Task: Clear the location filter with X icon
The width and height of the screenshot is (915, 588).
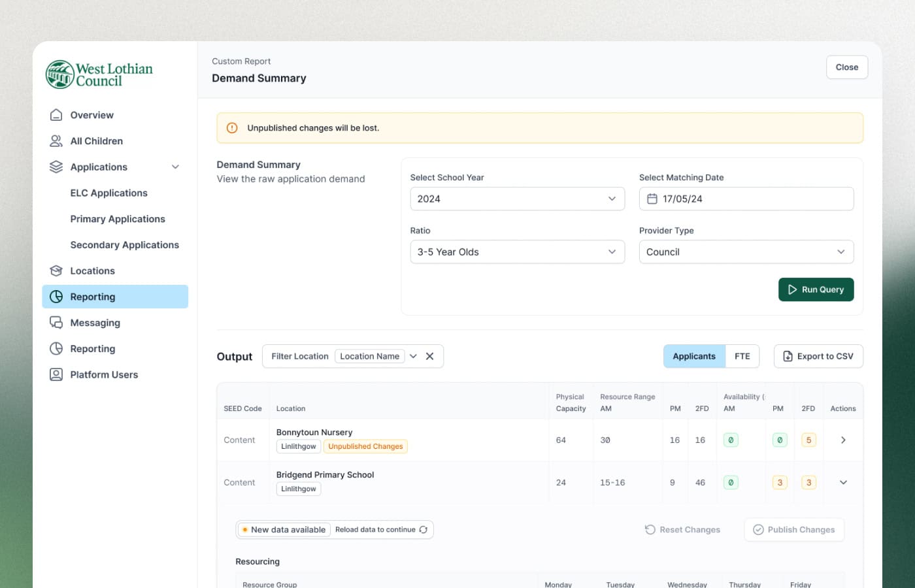Action: click(x=429, y=356)
